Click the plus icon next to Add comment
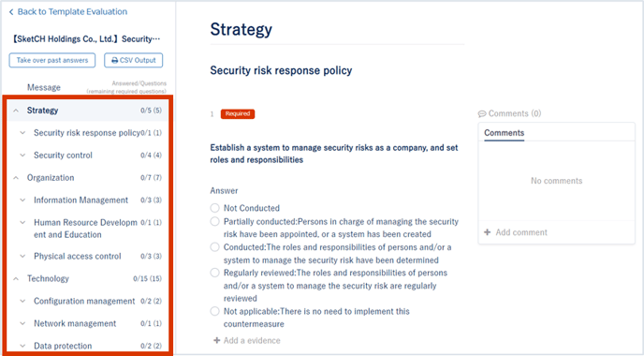 [x=487, y=232]
